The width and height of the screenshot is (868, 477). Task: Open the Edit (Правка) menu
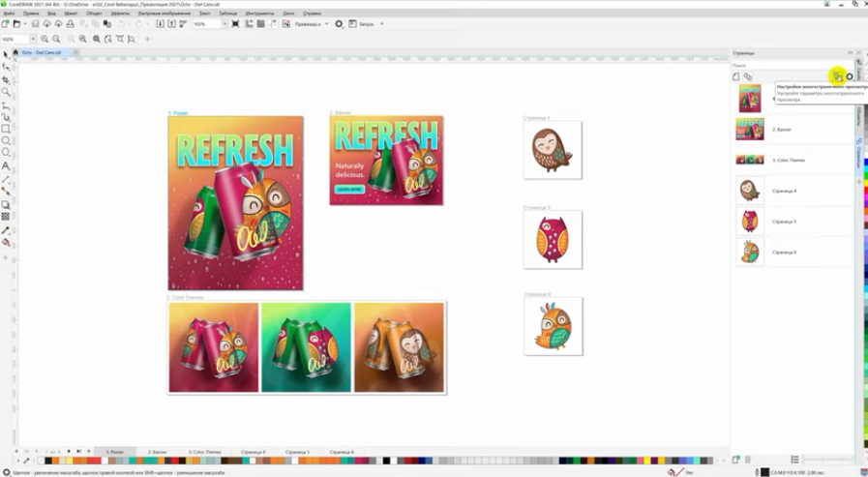pos(31,13)
